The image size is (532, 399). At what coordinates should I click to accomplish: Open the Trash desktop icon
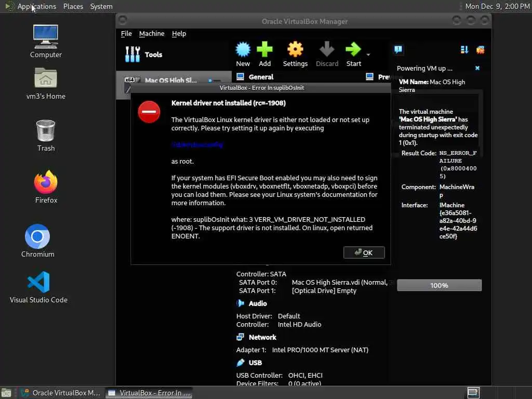point(46,136)
